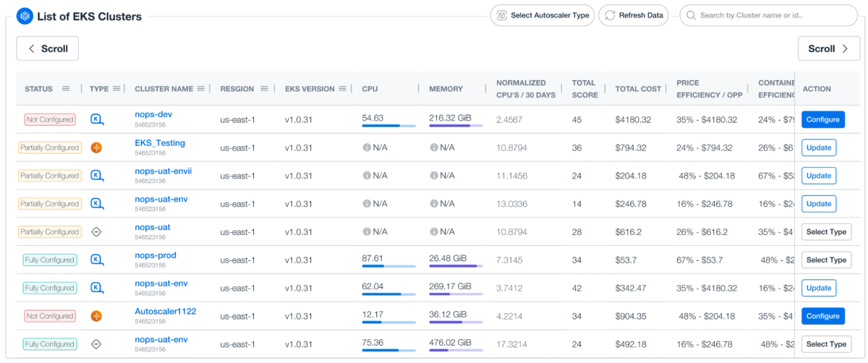This screenshot has width=868, height=363.
Task: Click Configure for nops-dev
Action: [823, 119]
